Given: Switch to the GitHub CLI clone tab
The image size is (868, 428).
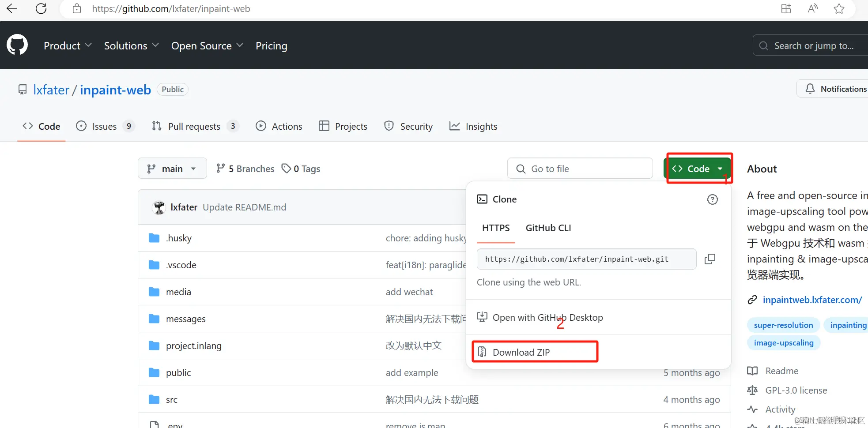Looking at the screenshot, I should click(x=548, y=228).
